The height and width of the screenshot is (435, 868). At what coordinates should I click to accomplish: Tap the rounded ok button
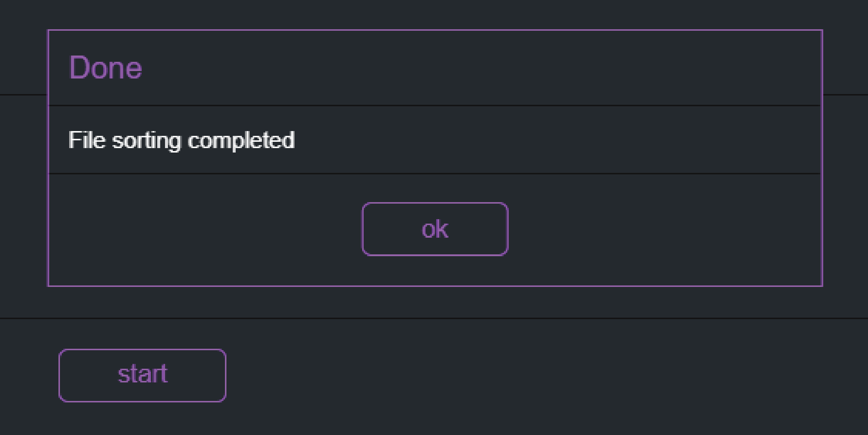tap(435, 229)
